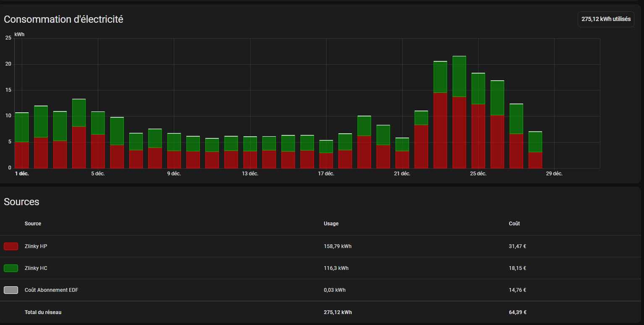Click the tallest red bar segment in the chart

tap(440, 130)
